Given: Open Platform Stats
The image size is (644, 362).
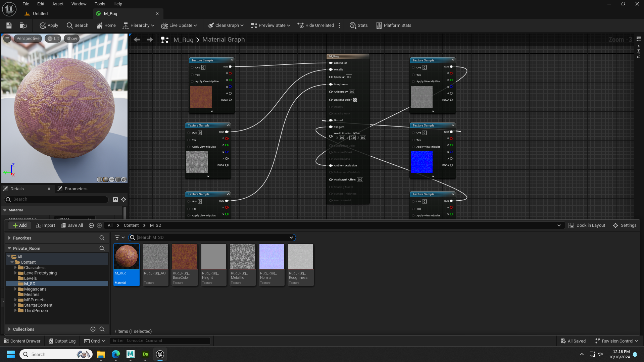Looking at the screenshot, I should [x=394, y=25].
